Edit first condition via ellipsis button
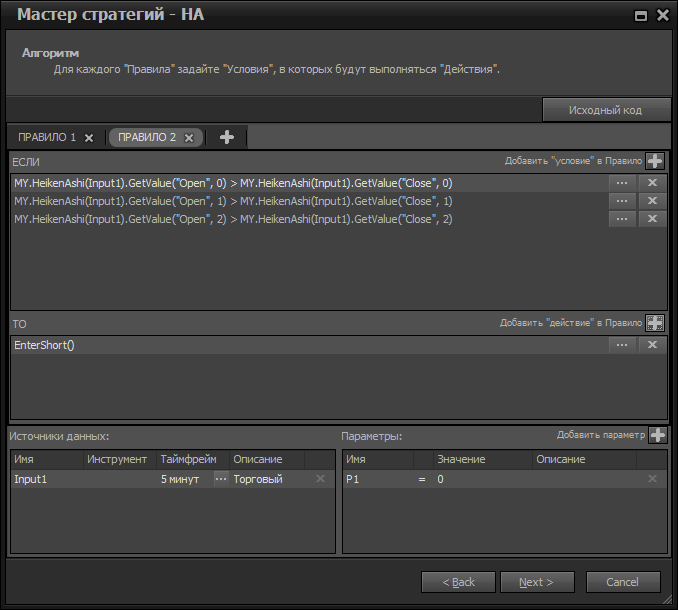Image resolution: width=678 pixels, height=610 pixels. pyautogui.click(x=622, y=183)
